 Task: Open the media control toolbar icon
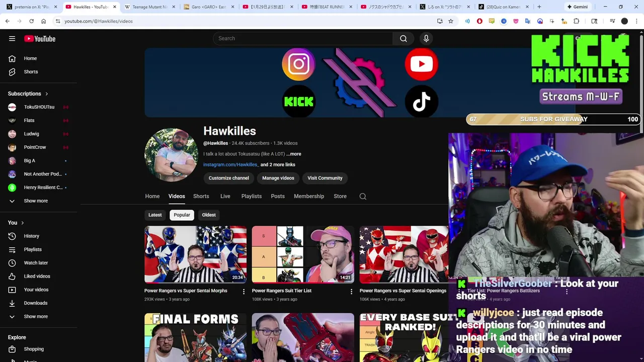612,21
